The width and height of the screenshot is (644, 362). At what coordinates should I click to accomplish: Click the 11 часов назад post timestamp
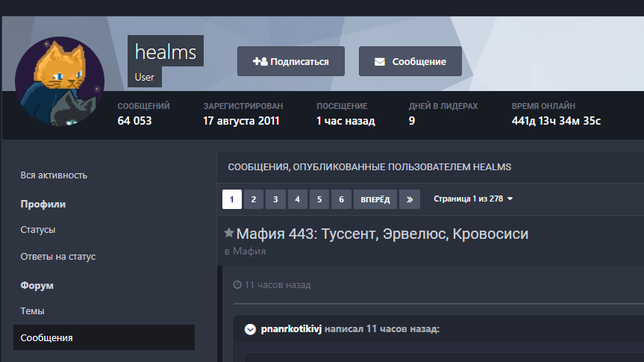click(x=278, y=285)
